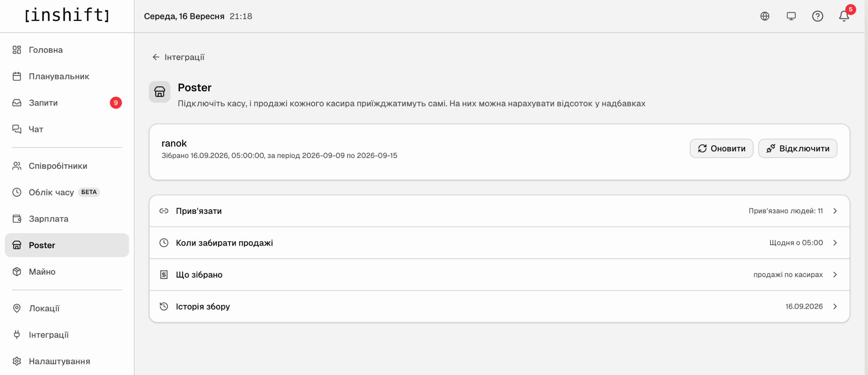
Task: Click the text 'Прив'язано людей: 11'
Action: [785, 211]
